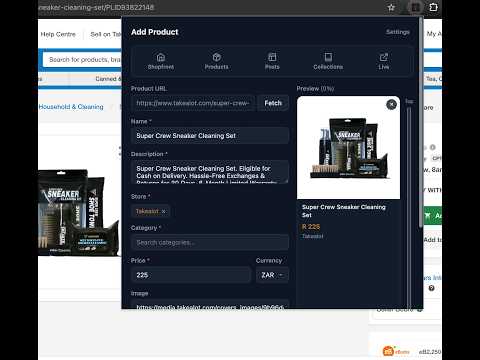Screen dimensions: 480x360
Task: Click the help question mark icon
Action: (431, 288)
